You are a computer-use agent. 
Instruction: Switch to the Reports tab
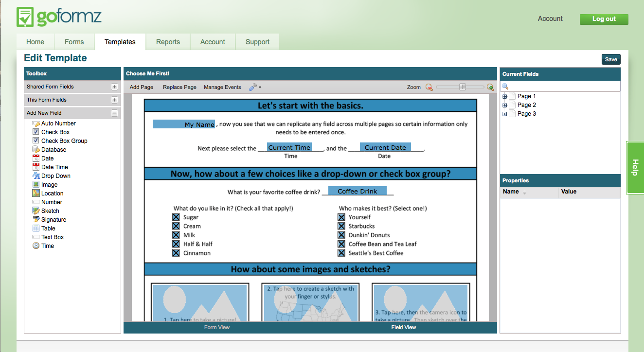point(168,42)
